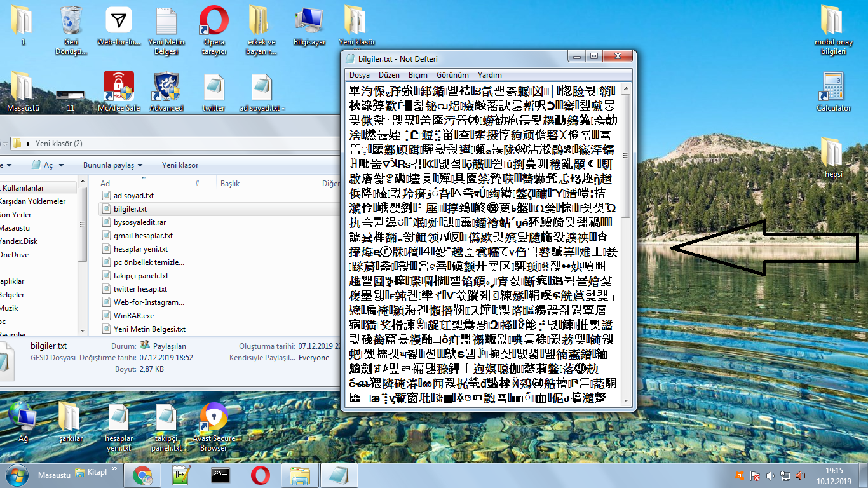868x488 pixels.
Task: Select the şarkılar folder on the desktop
Action: pyautogui.click(x=71, y=421)
